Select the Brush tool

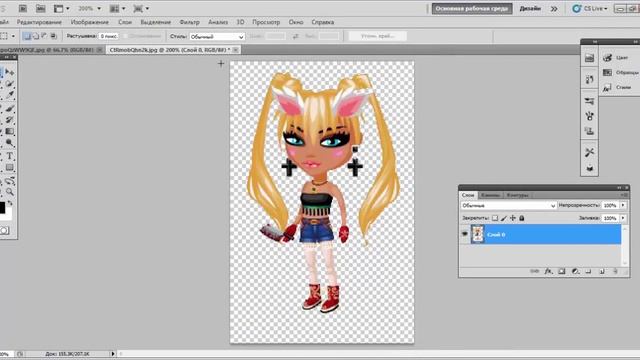pos(9,108)
